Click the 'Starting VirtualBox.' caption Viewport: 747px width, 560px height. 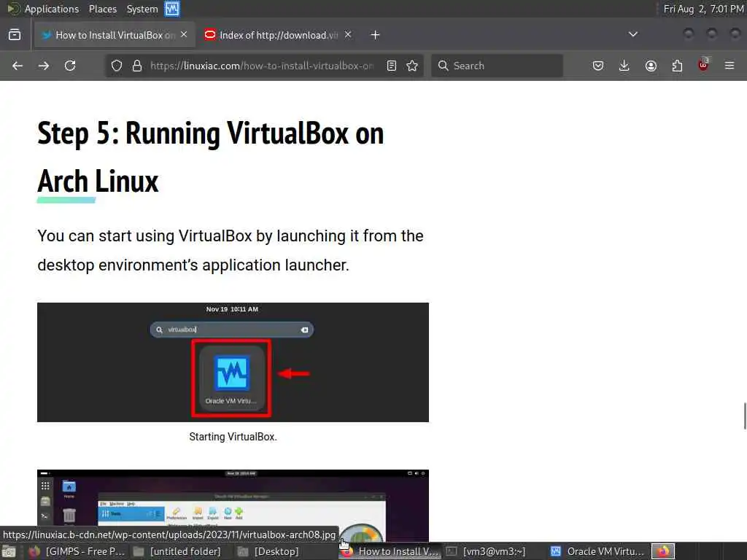click(x=233, y=437)
